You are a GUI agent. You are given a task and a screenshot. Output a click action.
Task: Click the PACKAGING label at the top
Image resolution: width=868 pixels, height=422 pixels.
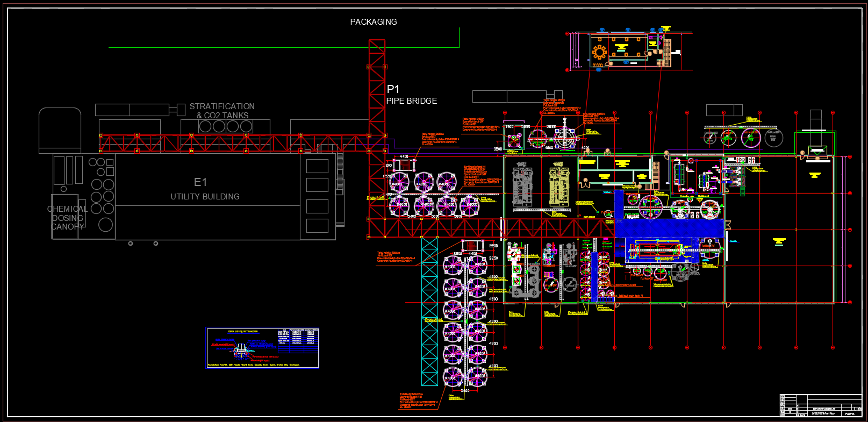[374, 22]
